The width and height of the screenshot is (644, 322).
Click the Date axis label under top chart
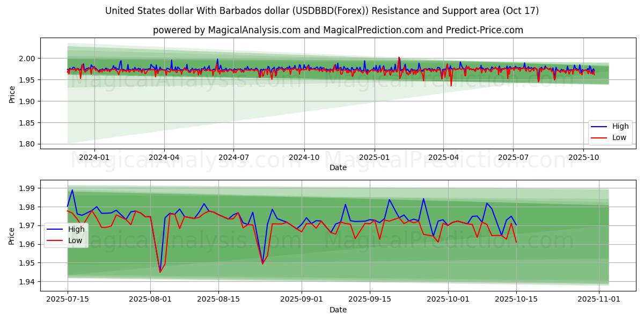coord(338,167)
